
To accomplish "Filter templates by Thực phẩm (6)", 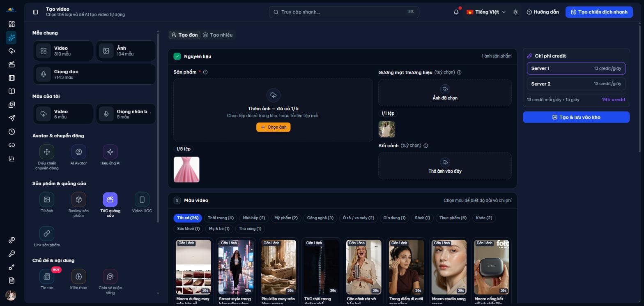I will click(x=453, y=218).
